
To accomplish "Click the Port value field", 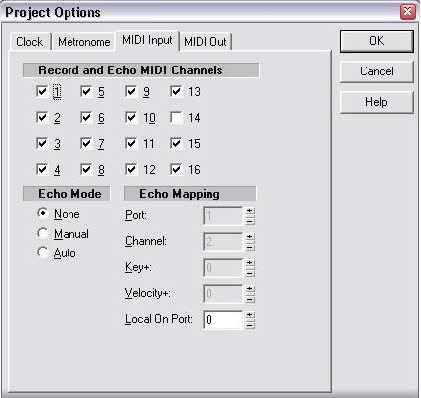I will coord(223,216).
